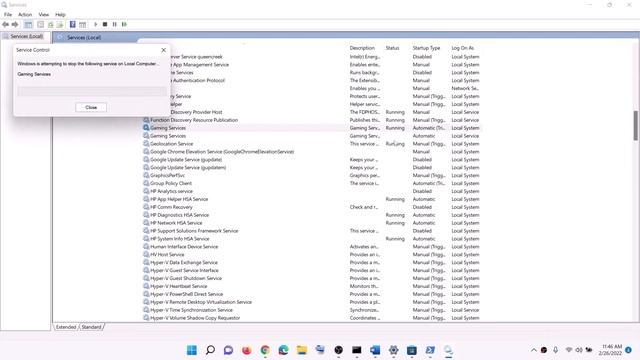The width and height of the screenshot is (640, 360).
Task: Sort by the Startup Type column header
Action: pyautogui.click(x=426, y=48)
